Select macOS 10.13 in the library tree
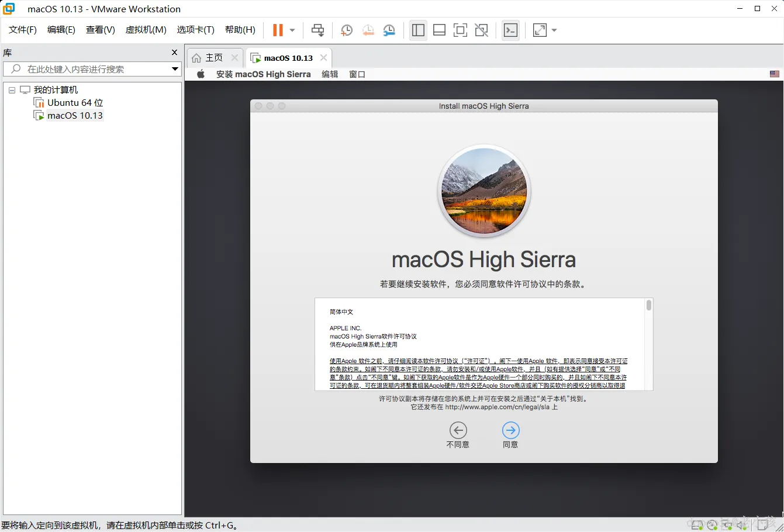The height and width of the screenshot is (532, 784). 75,116
